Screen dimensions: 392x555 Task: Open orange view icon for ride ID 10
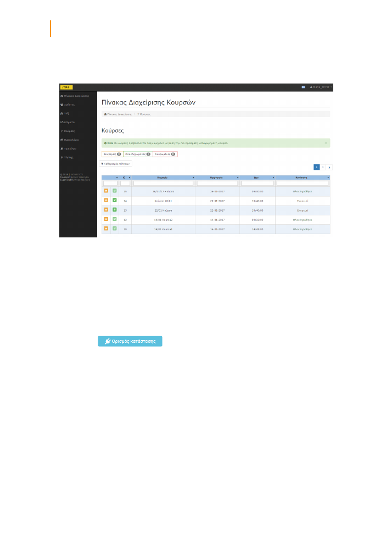click(106, 229)
